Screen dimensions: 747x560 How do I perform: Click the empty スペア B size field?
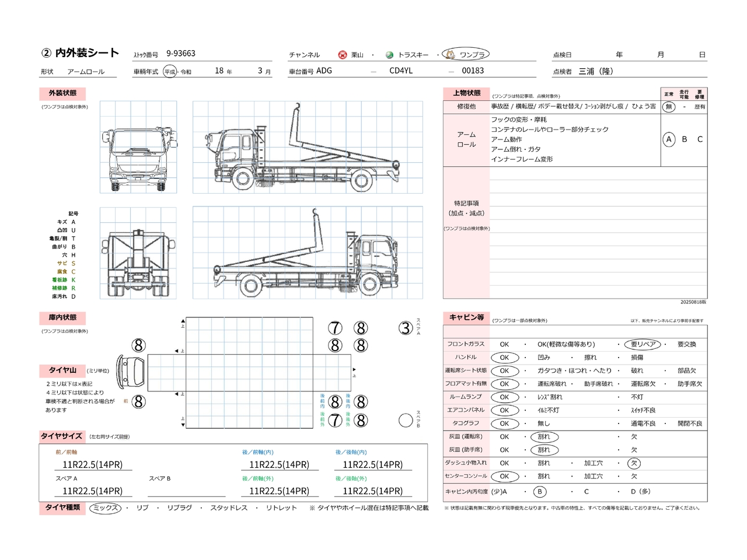(x=187, y=491)
